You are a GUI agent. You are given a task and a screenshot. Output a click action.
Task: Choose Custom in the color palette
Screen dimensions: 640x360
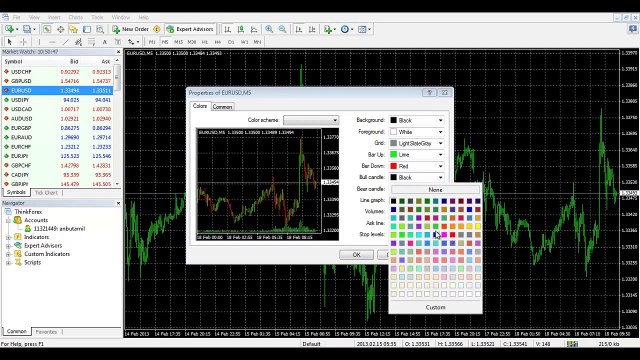pyautogui.click(x=436, y=307)
